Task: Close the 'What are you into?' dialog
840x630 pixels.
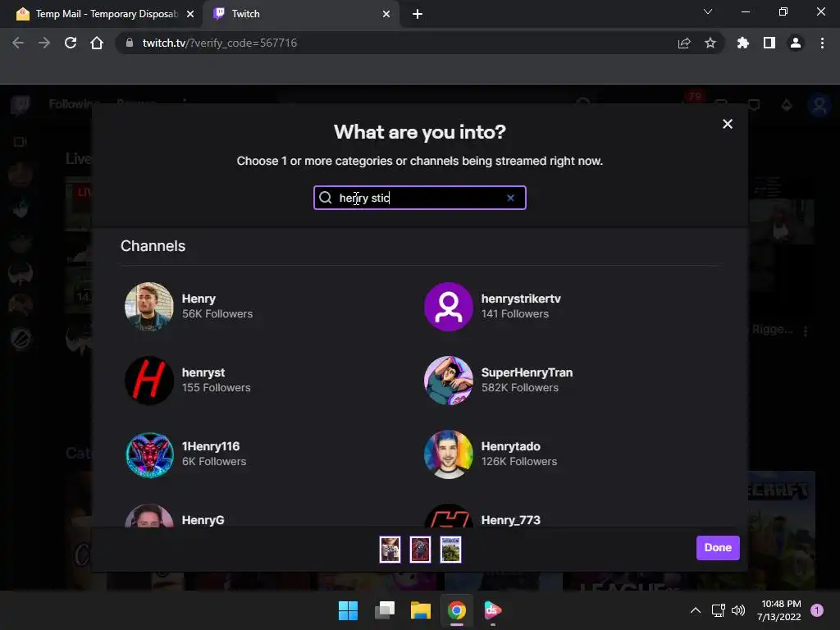Action: 727,124
